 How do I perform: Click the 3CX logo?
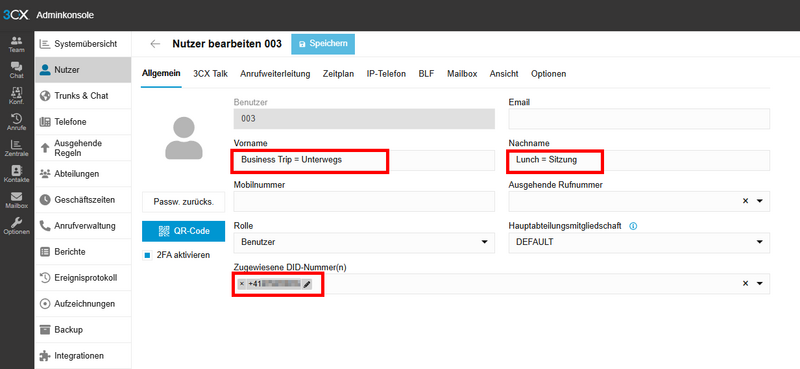click(x=16, y=15)
